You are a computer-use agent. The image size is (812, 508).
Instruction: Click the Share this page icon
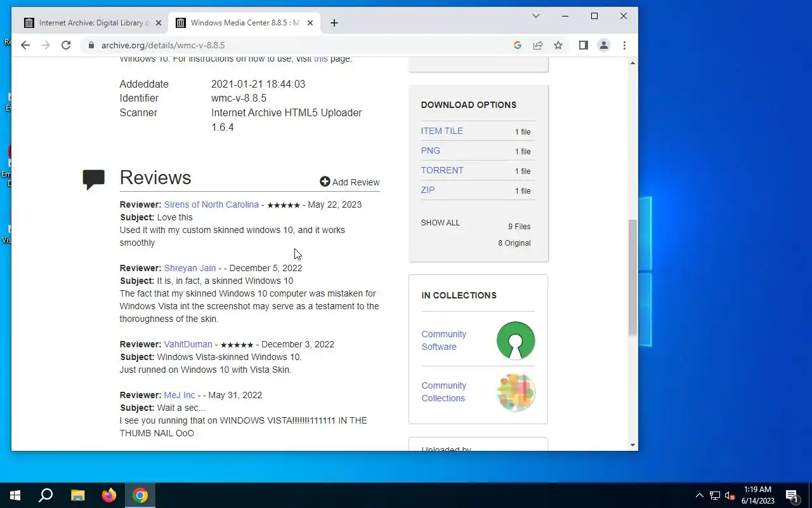coord(538,45)
